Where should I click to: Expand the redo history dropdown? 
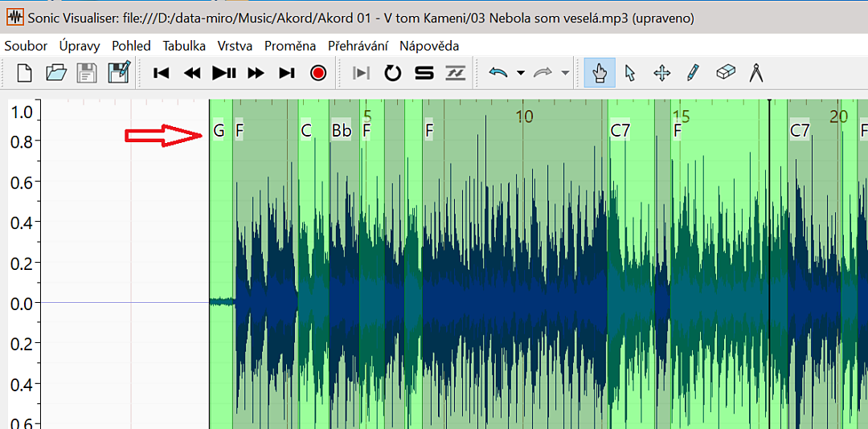[x=565, y=73]
